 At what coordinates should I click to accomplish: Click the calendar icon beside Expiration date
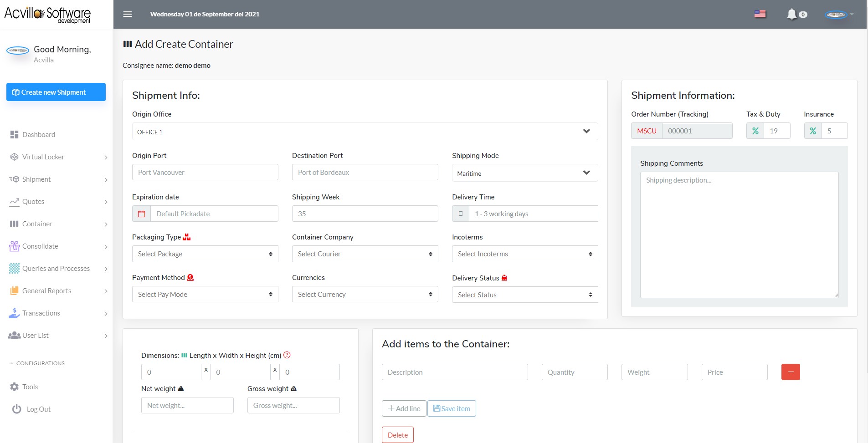click(x=142, y=214)
